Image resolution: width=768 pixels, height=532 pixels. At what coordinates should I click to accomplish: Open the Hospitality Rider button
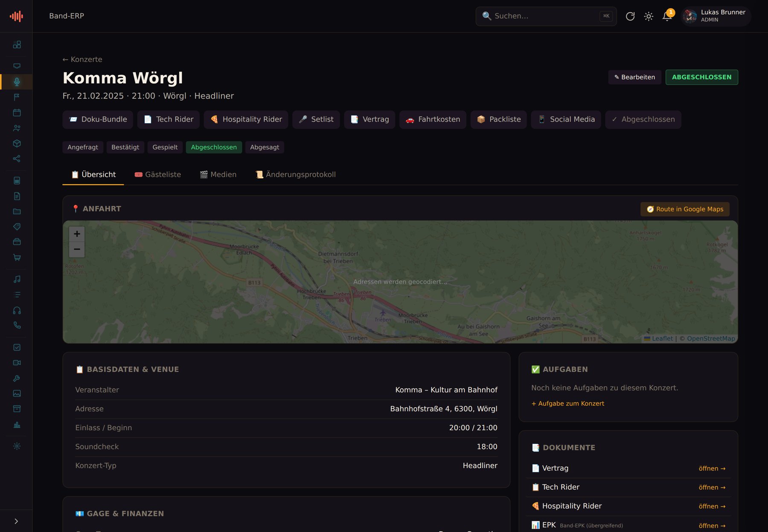(x=246, y=119)
